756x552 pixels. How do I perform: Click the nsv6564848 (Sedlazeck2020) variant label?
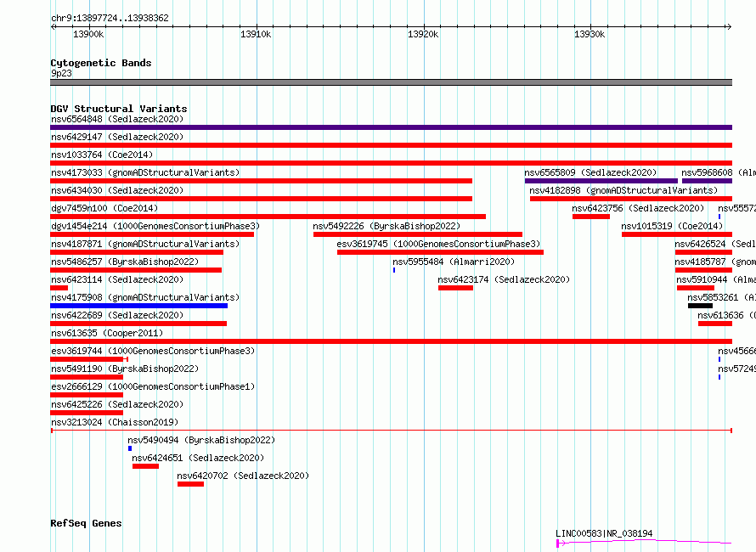point(117,119)
